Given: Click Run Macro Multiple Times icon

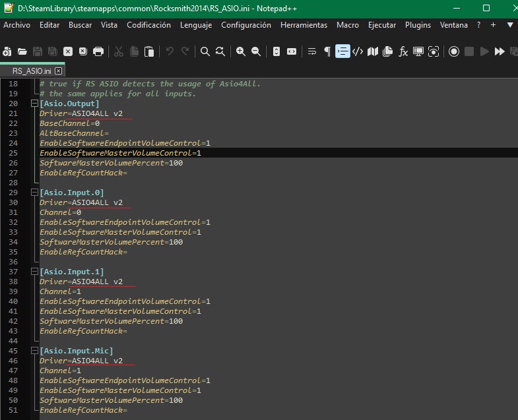Looking at the screenshot, I should click(500, 51).
